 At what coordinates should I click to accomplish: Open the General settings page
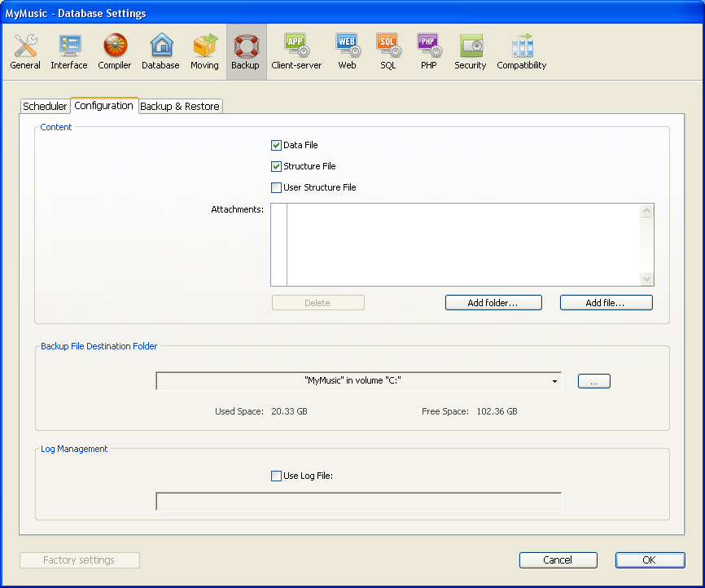[25, 52]
